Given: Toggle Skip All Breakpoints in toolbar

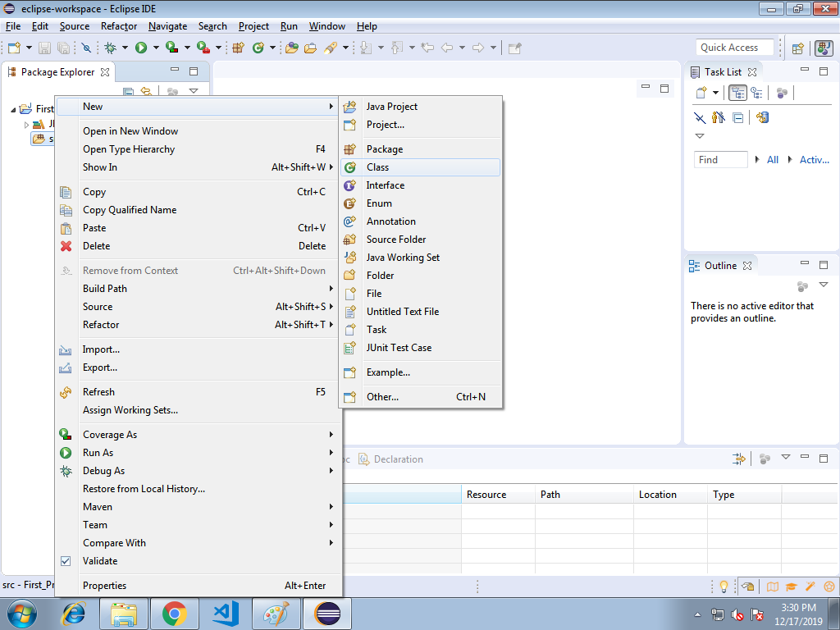Looking at the screenshot, I should pos(86,48).
